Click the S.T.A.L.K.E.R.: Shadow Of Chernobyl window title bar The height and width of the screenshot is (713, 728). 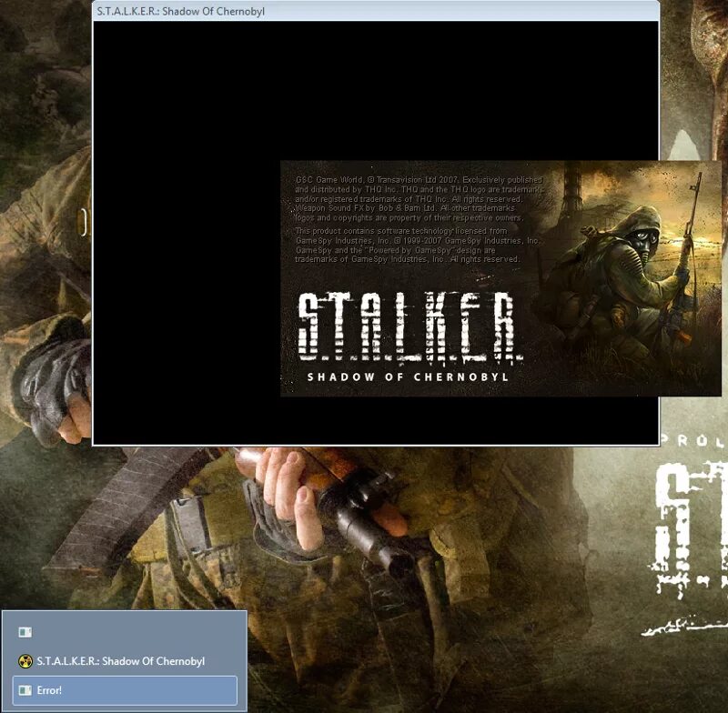[x=376, y=11]
